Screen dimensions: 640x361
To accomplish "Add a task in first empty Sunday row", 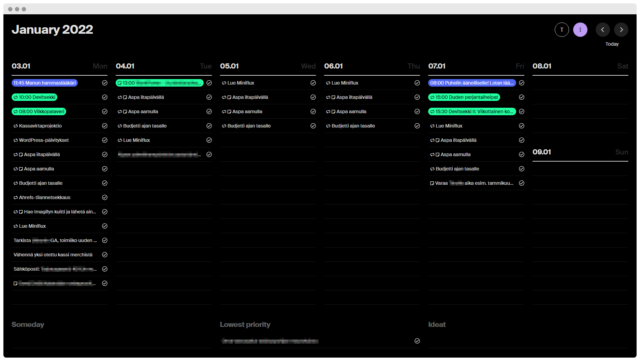I will 580,169.
